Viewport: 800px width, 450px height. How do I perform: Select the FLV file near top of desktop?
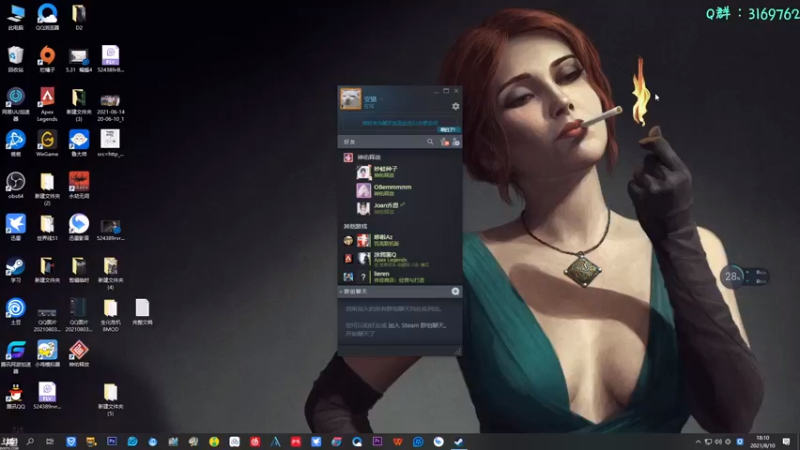(x=110, y=58)
